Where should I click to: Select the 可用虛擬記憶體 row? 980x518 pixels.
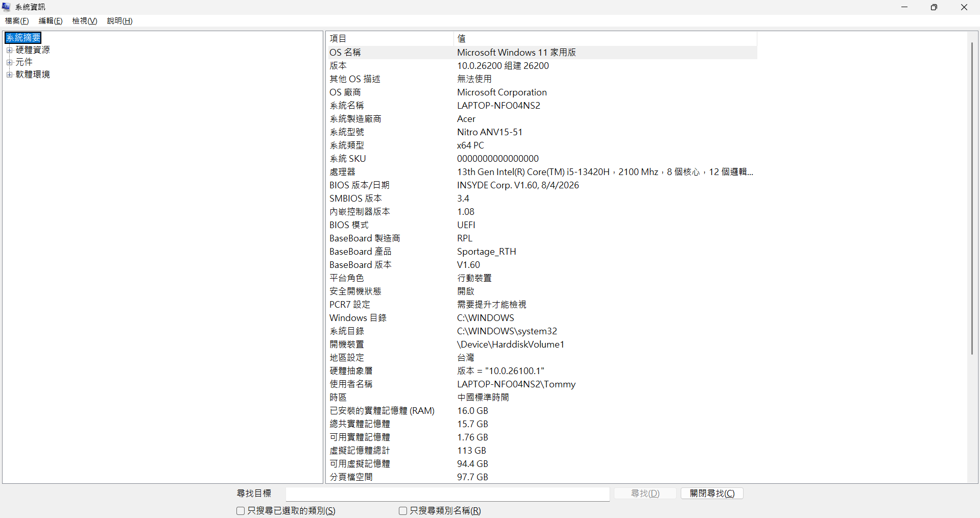[541, 464]
